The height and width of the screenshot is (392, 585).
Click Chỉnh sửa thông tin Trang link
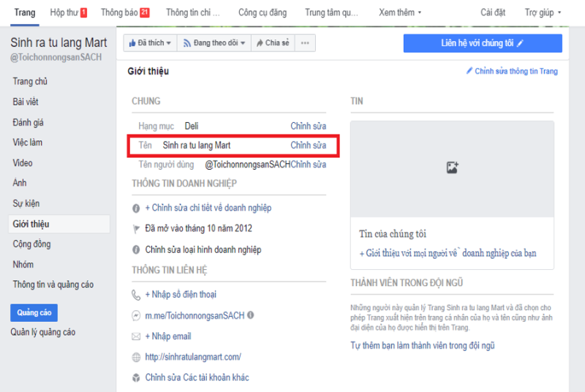pyautogui.click(x=512, y=71)
